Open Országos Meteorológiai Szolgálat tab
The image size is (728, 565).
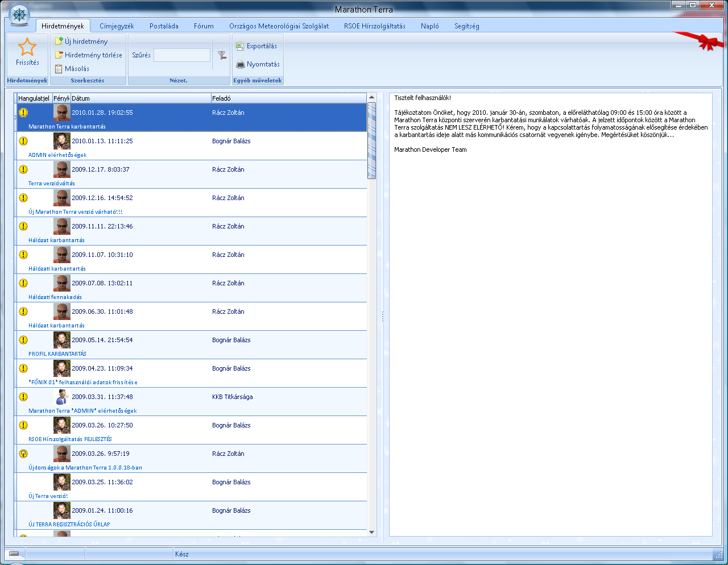click(279, 26)
